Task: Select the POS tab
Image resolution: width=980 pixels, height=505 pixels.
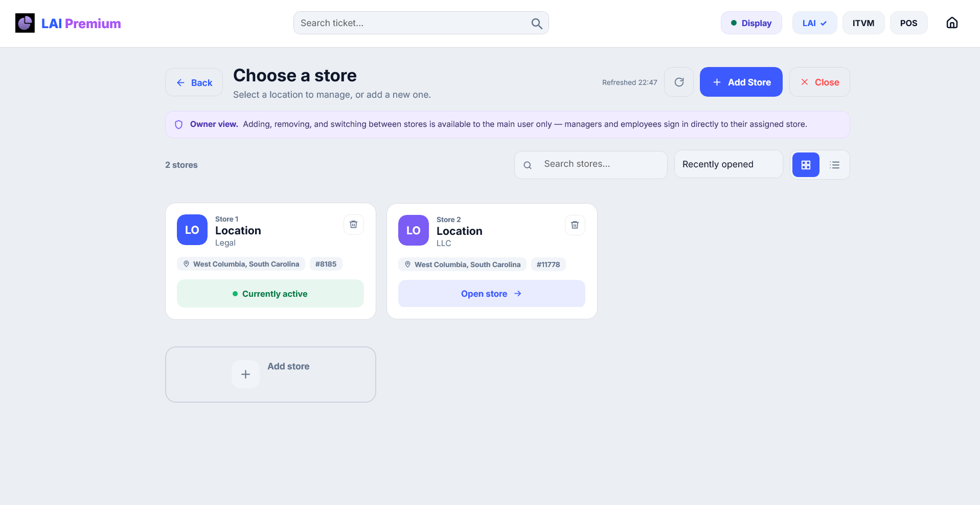Action: [908, 23]
